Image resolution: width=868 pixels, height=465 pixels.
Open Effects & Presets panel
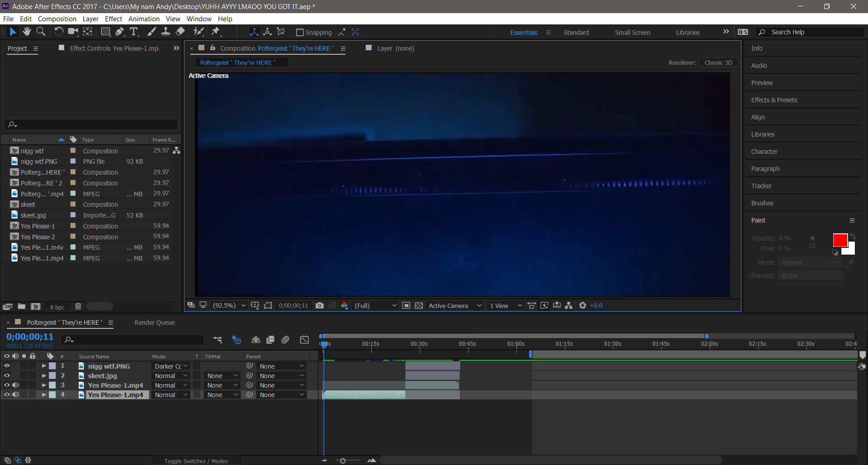coord(774,100)
